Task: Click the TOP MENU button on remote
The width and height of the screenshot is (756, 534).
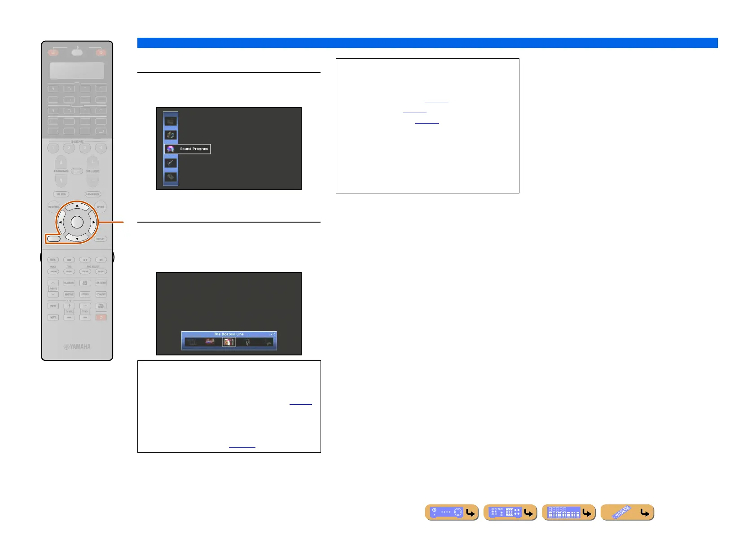Action: click(61, 194)
